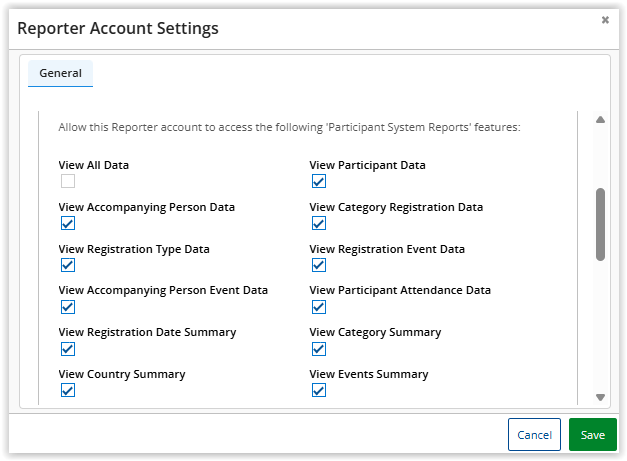Screen dimensions: 627x461
Task: Enable the View All Data checkbox
Action: [68, 181]
